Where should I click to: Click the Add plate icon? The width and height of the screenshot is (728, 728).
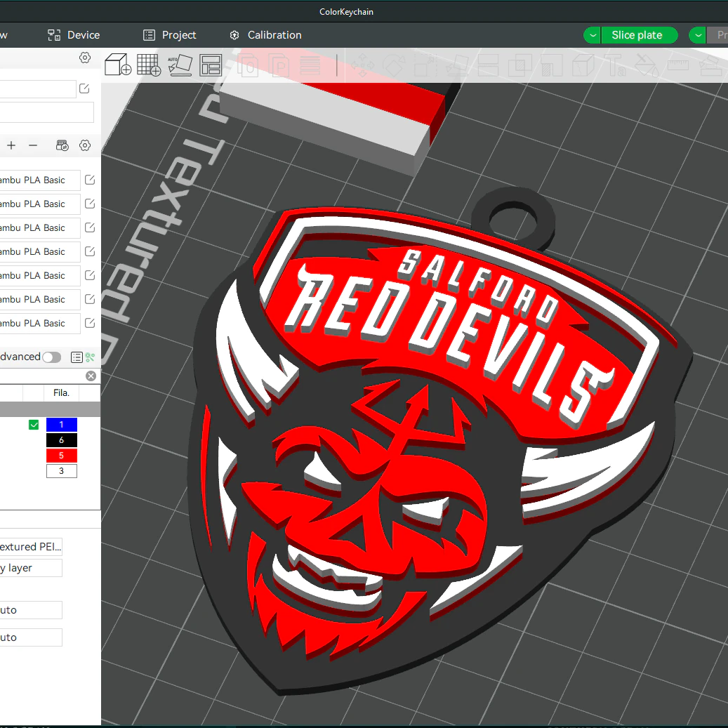148,65
